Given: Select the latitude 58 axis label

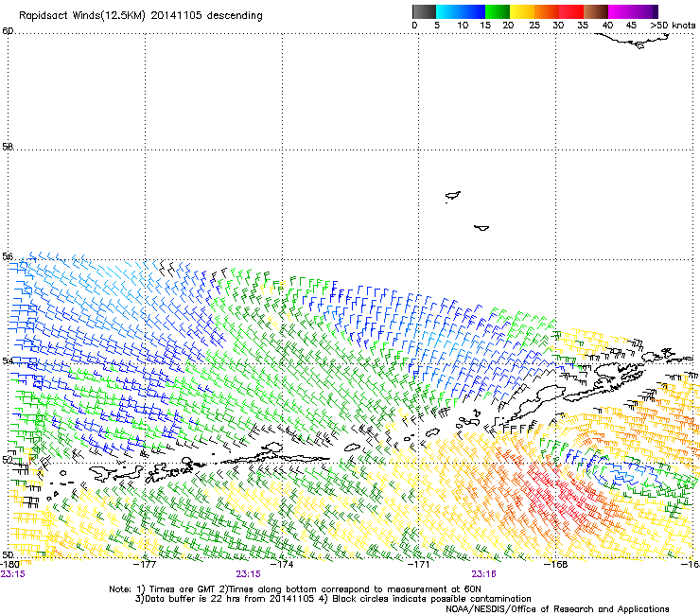Looking at the screenshot, I should tap(8, 147).
